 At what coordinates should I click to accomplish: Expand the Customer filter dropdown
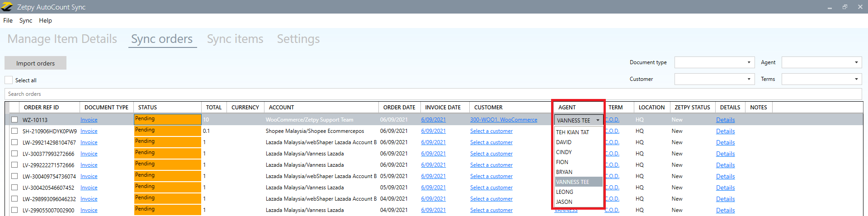[x=714, y=79]
